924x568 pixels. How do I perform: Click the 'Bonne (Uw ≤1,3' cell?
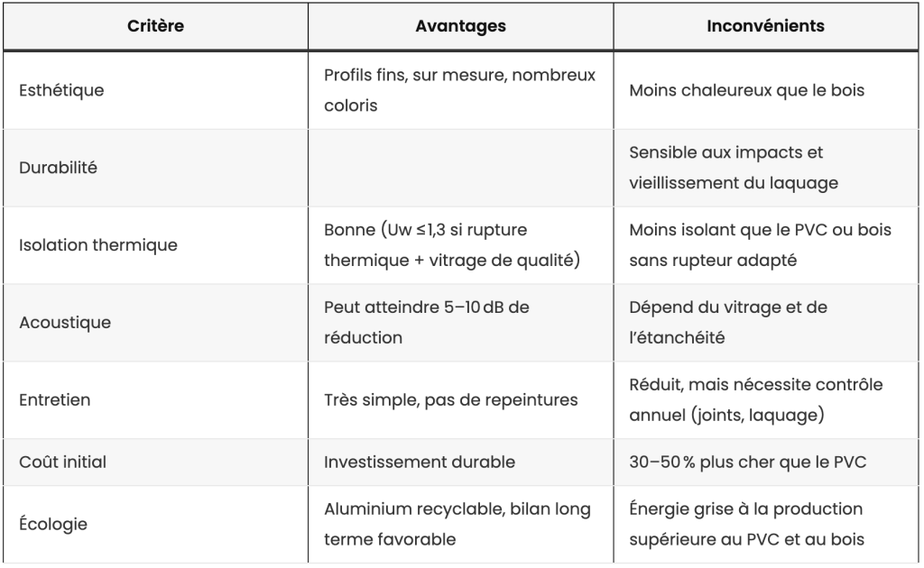pyautogui.click(x=460, y=245)
